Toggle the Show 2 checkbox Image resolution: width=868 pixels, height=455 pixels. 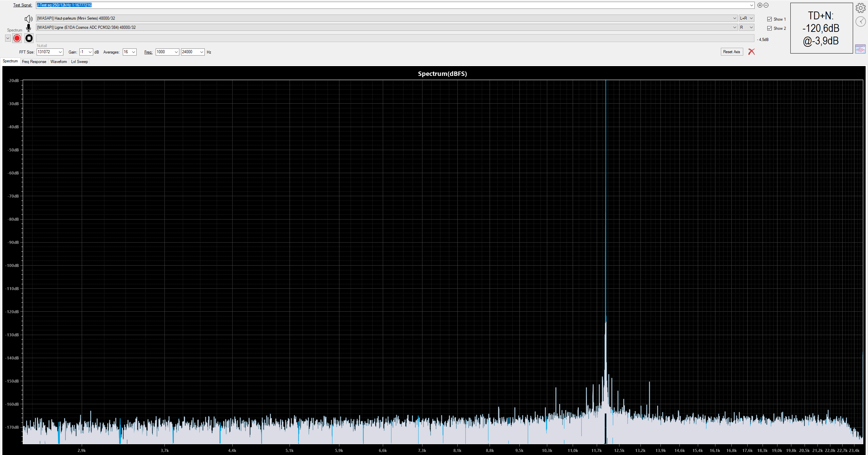[x=770, y=28]
